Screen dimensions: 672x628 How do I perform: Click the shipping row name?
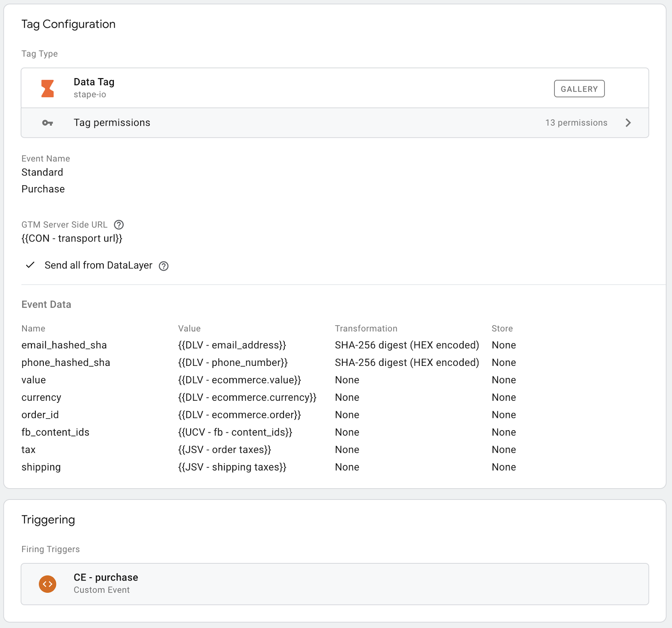click(41, 467)
